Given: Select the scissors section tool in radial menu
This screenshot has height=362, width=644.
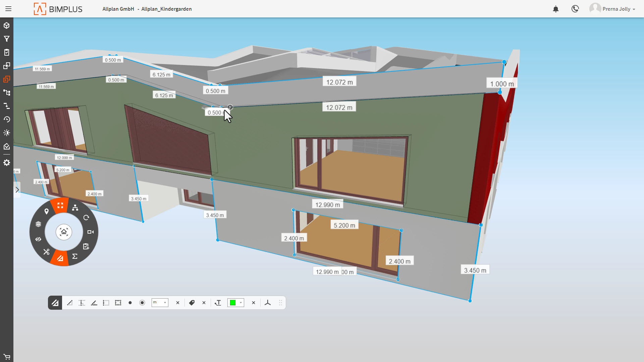Looking at the screenshot, I should (x=46, y=252).
